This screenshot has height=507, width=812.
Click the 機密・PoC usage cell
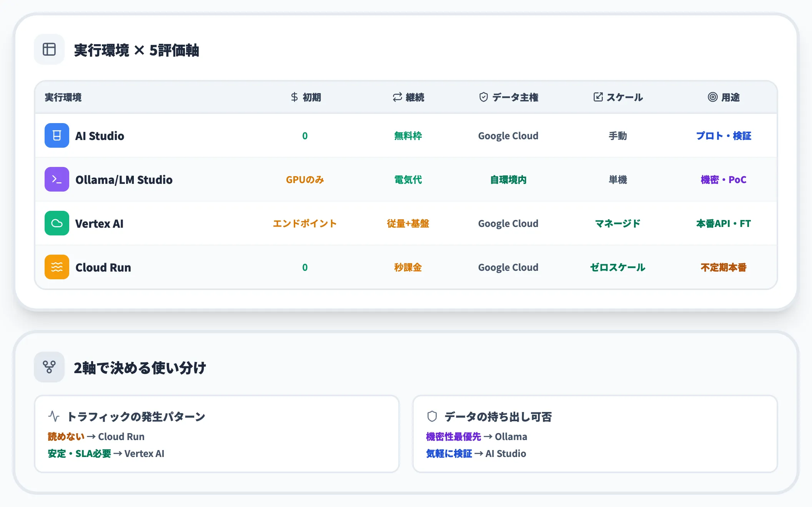pyautogui.click(x=724, y=180)
